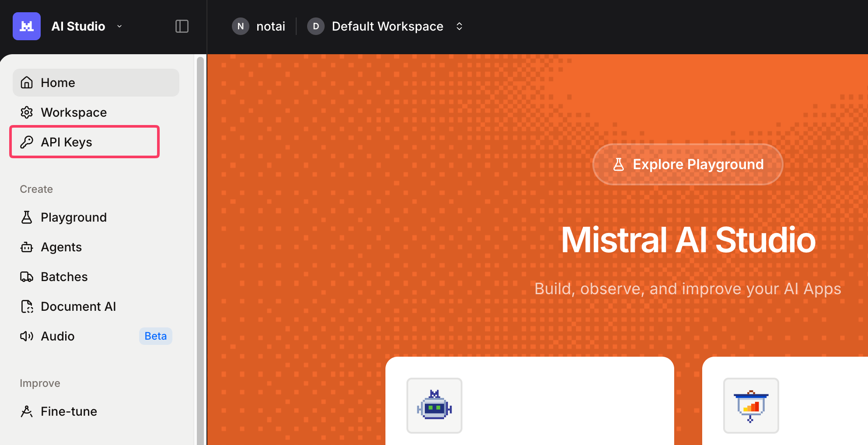Screen dimensions: 868x445
Task: Click the presentation chart card icon
Action: click(751, 406)
